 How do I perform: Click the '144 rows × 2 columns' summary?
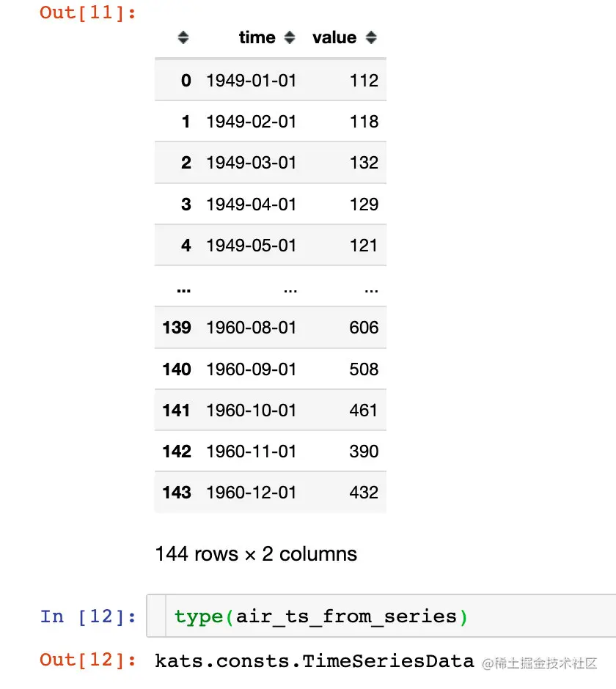[256, 553]
